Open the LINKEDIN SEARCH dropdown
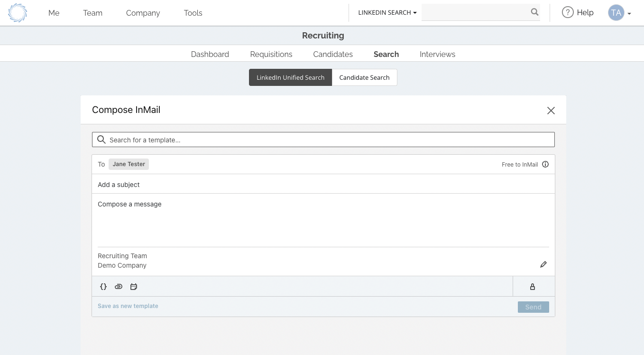644x355 pixels. tap(387, 13)
